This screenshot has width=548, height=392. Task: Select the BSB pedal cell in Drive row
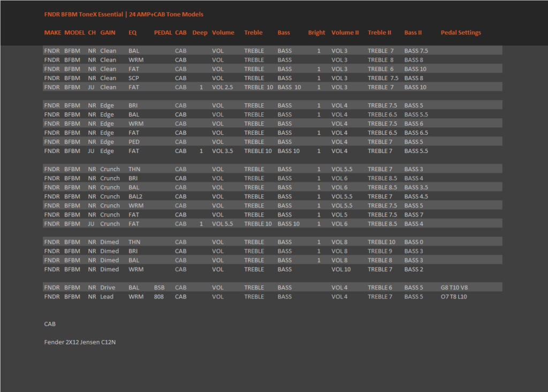(159, 288)
